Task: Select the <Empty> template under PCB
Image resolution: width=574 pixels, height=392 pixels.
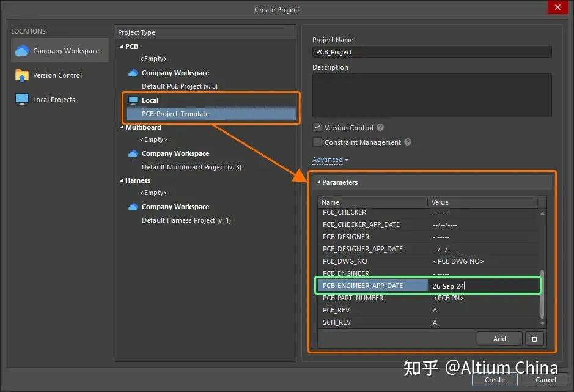Action: (x=153, y=59)
